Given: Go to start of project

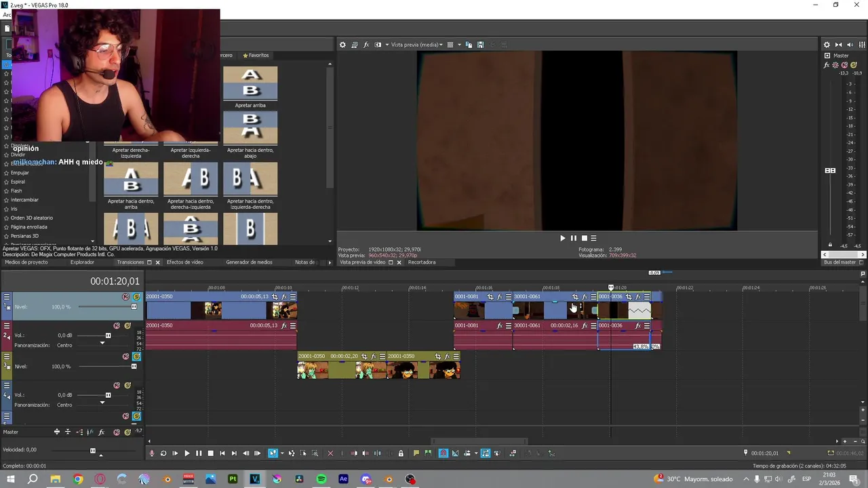Looking at the screenshot, I should [x=222, y=453].
